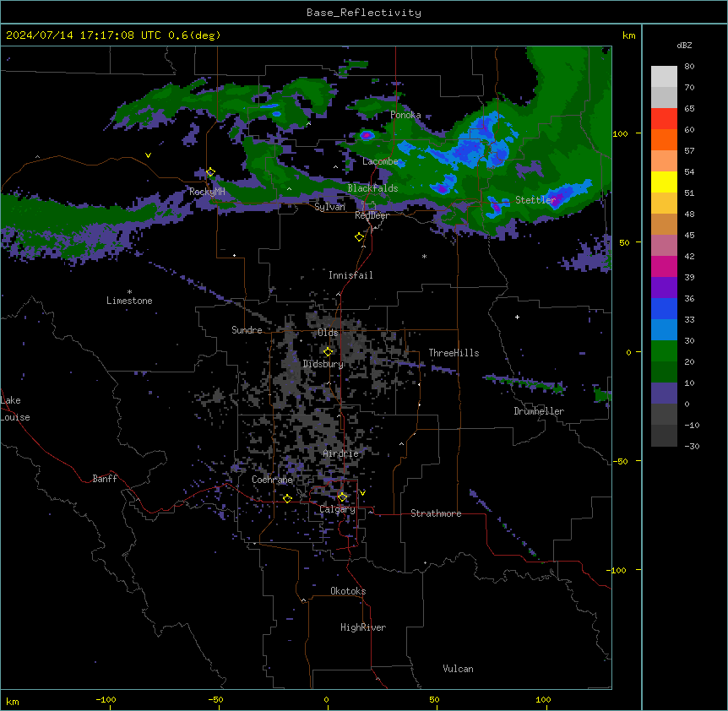Click the ThreeHills city label

coord(454,353)
